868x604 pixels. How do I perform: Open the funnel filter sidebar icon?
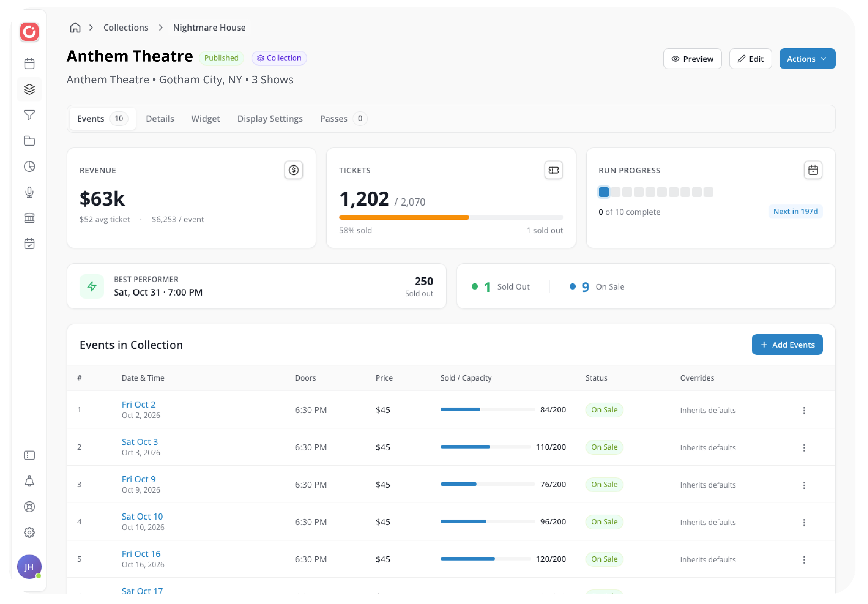(x=29, y=115)
